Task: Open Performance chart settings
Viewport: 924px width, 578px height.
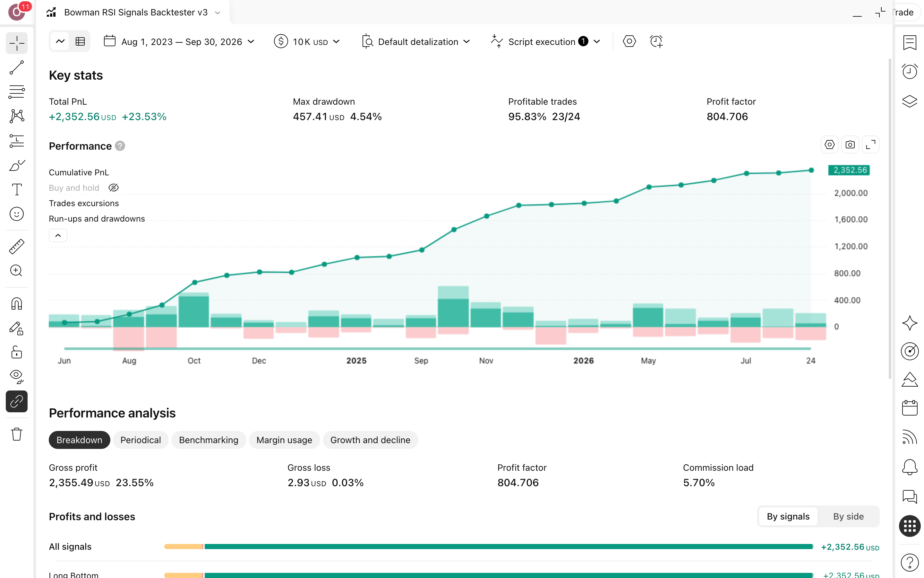Action: (x=829, y=145)
